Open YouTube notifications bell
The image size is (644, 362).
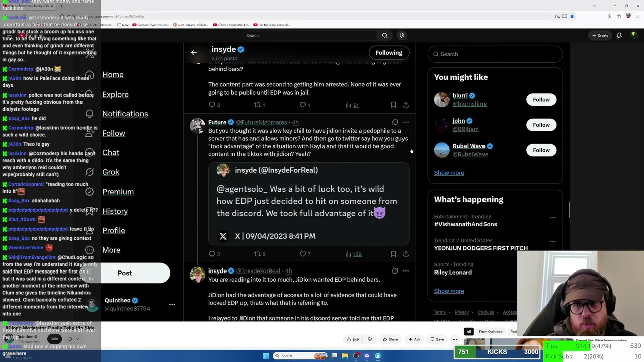coord(619,35)
